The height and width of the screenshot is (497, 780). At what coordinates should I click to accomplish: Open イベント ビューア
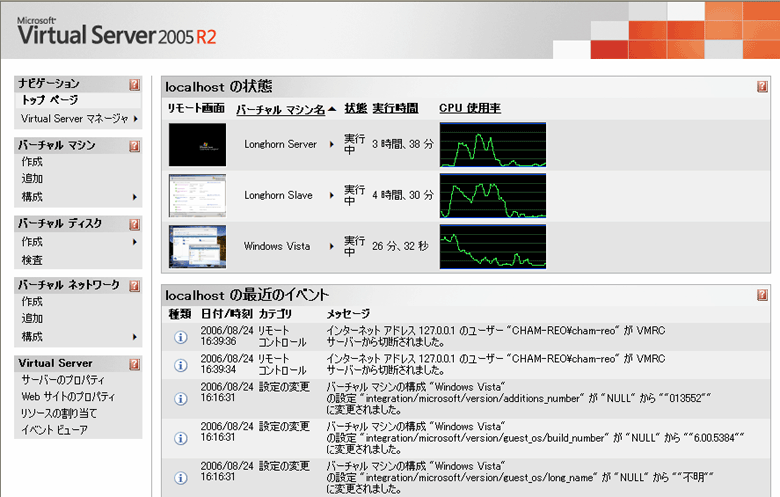pos(54,430)
